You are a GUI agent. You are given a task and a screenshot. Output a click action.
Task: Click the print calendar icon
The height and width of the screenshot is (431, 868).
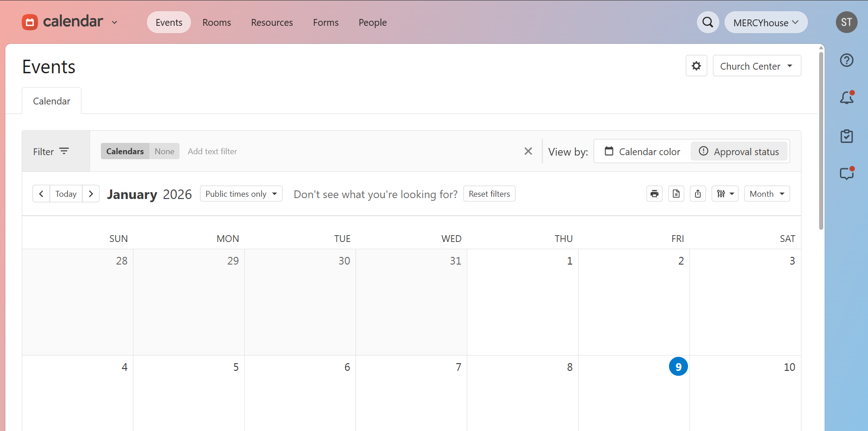[655, 194]
